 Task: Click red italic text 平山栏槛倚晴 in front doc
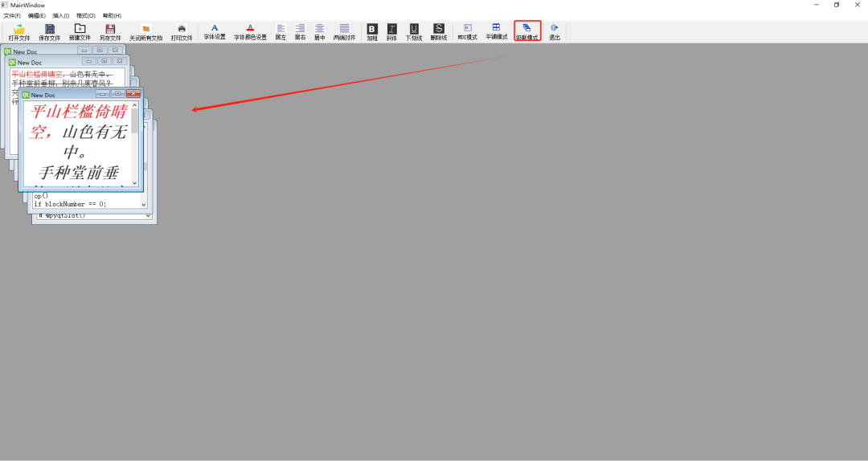[x=79, y=112]
